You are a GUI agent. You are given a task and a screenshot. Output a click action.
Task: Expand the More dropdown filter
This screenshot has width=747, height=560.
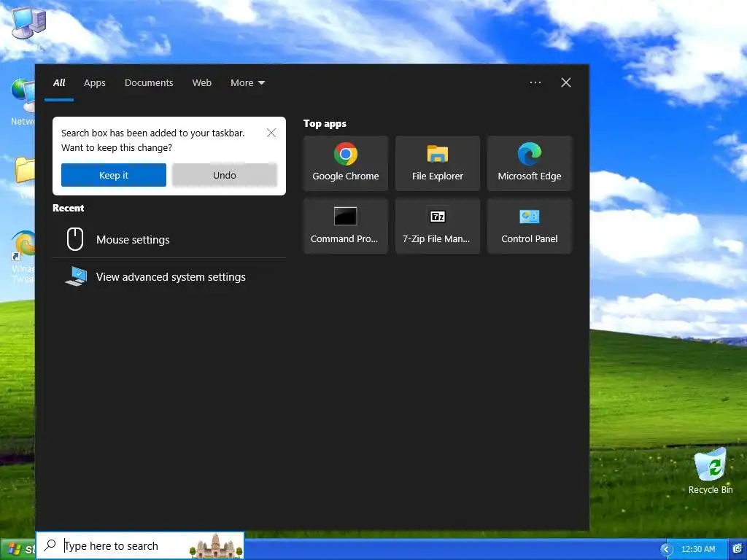point(247,83)
